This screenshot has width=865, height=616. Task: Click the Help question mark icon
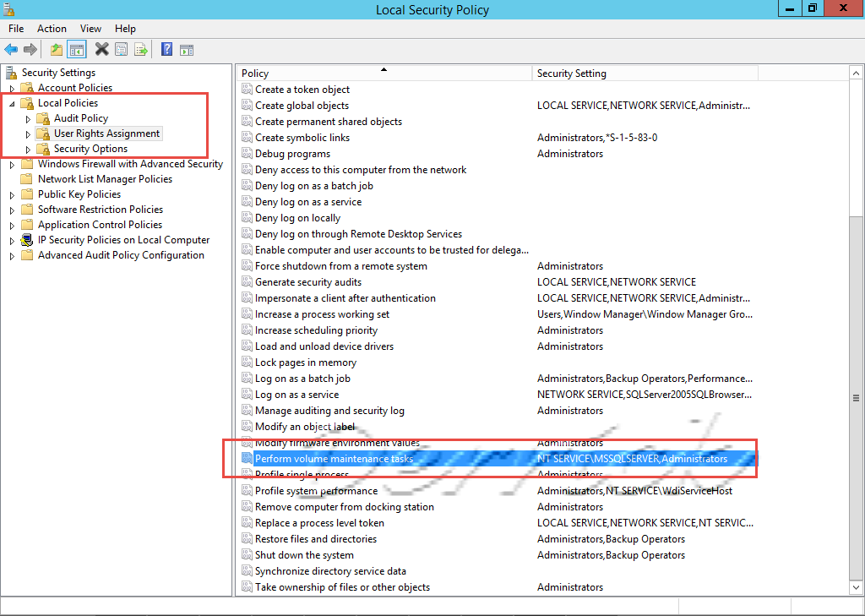pyautogui.click(x=166, y=49)
